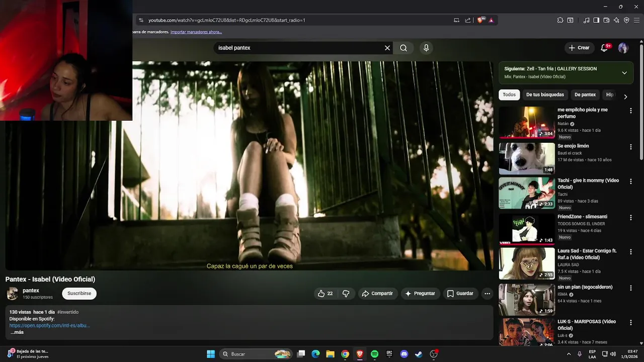The image size is (644, 362).
Task: Collapse the Mix playlist panel chevron
Action: 624,73
